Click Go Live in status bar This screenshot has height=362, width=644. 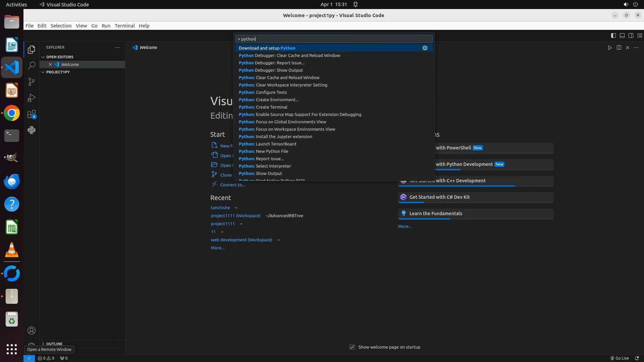click(x=620, y=358)
